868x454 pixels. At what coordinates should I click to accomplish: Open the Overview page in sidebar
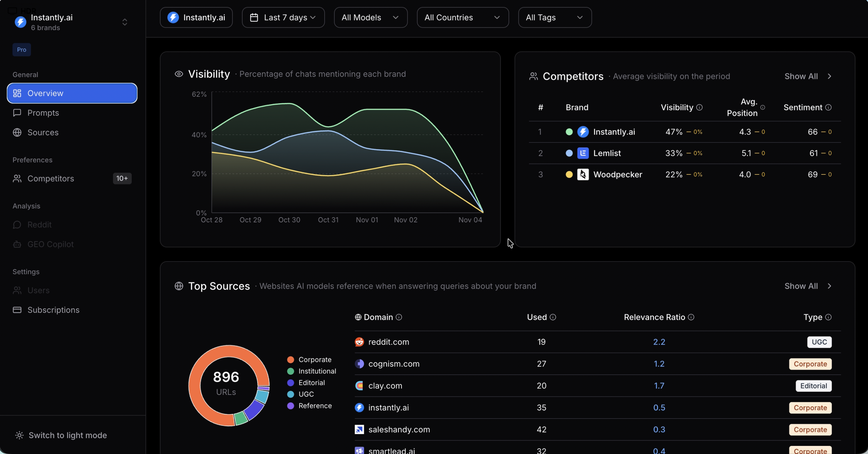click(72, 93)
